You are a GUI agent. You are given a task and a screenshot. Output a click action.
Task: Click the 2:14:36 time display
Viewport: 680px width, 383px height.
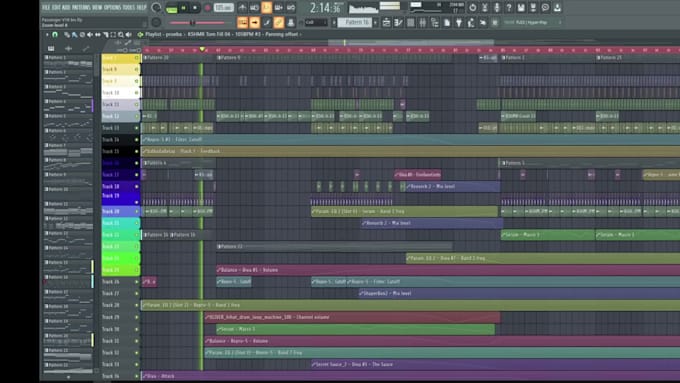pyautogui.click(x=325, y=8)
